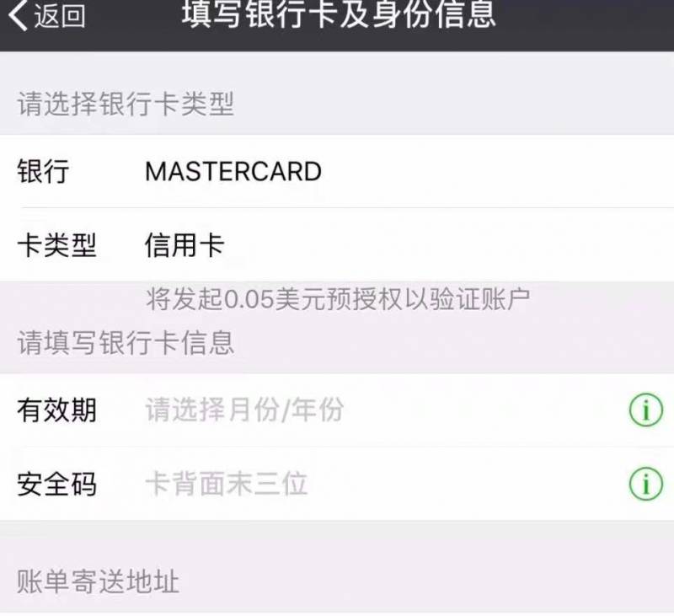
Task: Tap the 信用卡 card type value
Action: pyautogui.click(x=185, y=245)
